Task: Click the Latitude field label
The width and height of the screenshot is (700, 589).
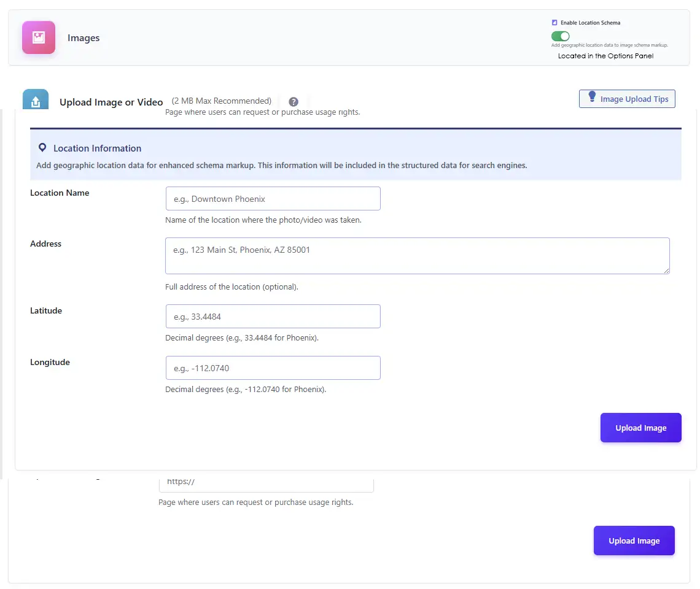Action: (x=46, y=310)
